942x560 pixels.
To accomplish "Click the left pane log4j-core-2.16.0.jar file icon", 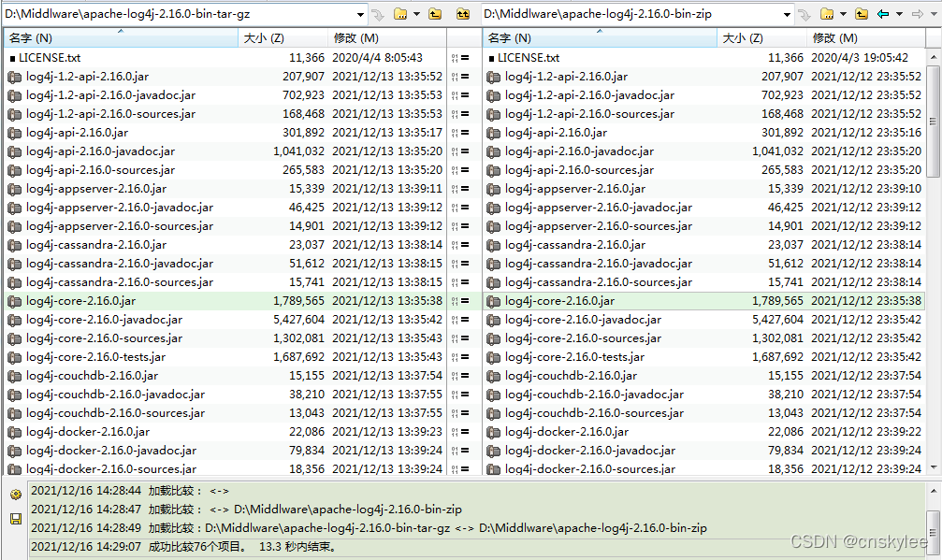I will (x=14, y=301).
